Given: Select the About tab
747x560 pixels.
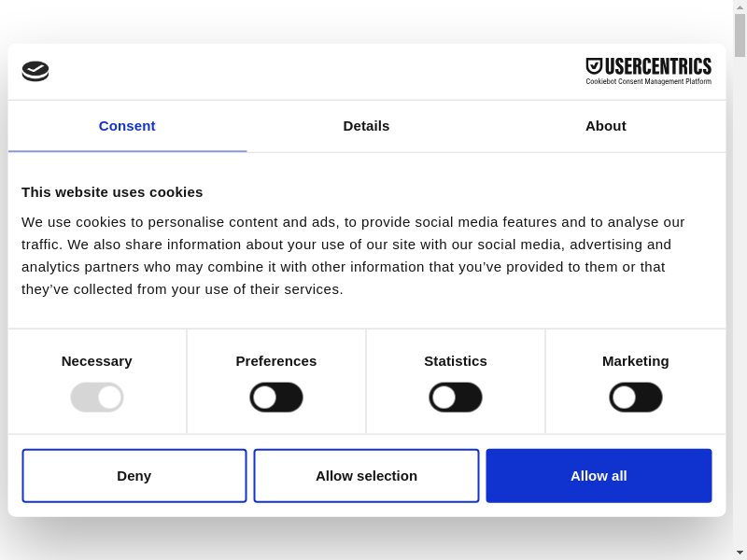Looking at the screenshot, I should pos(605,126).
